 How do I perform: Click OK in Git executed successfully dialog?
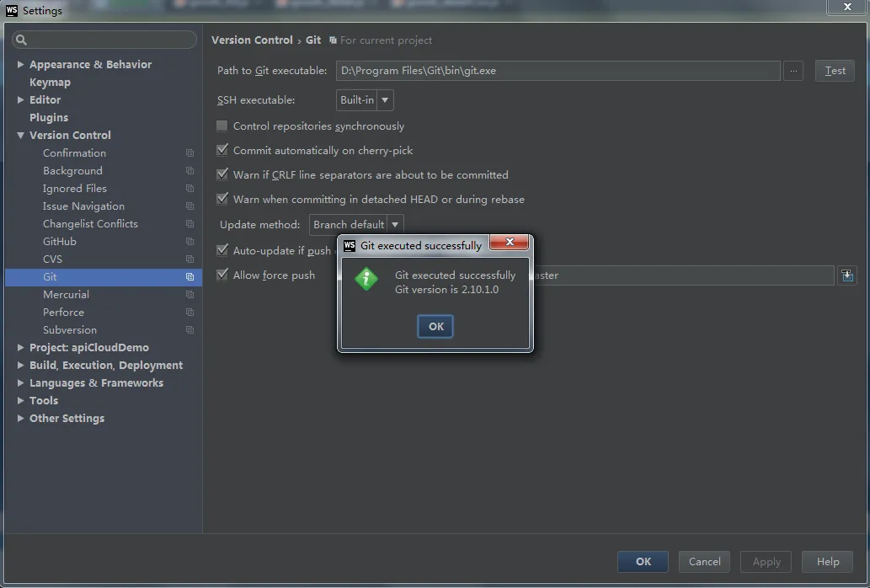[435, 326]
